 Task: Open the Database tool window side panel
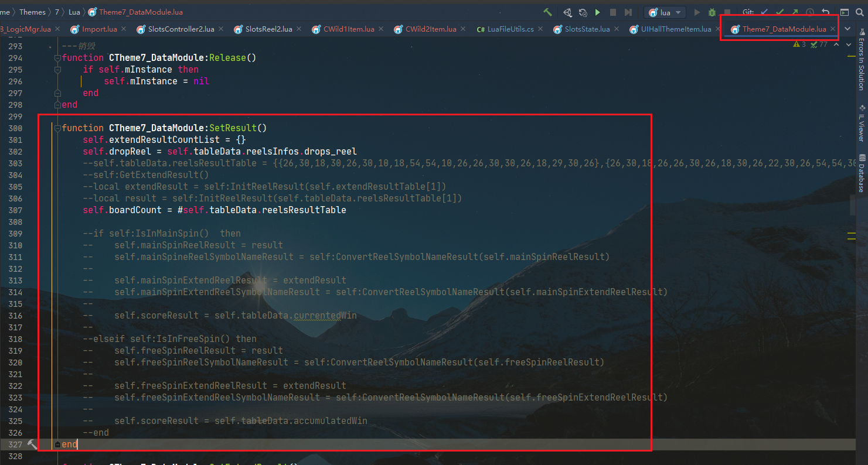[861, 173]
